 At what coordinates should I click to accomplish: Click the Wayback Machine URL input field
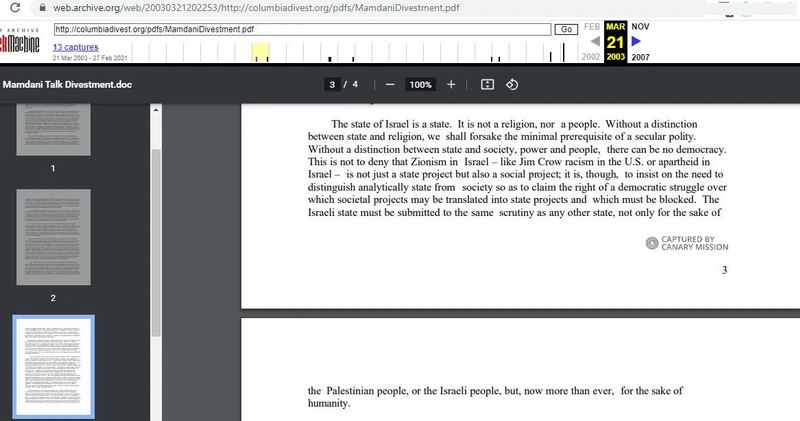(303, 29)
